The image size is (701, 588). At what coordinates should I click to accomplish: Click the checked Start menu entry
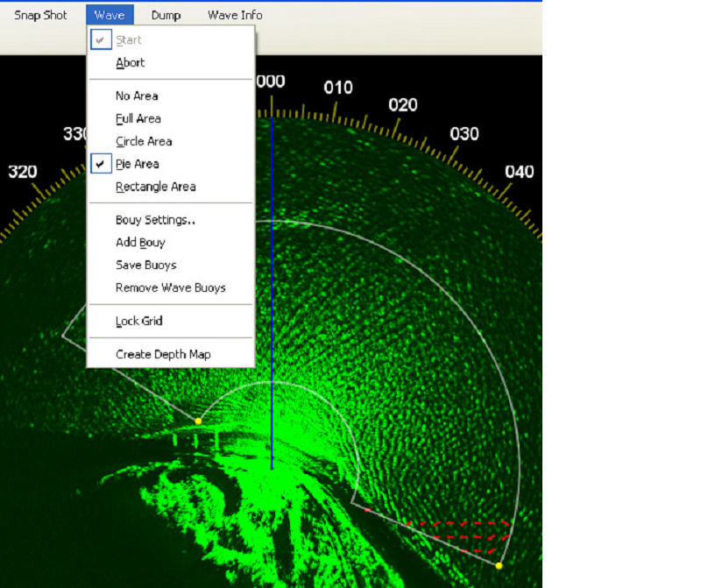pyautogui.click(x=128, y=40)
